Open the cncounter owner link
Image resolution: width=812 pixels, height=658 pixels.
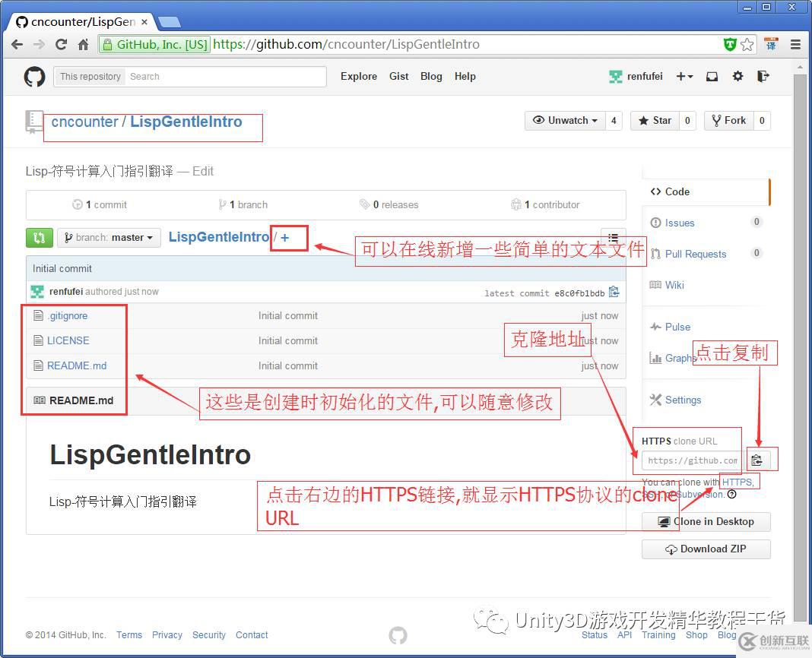(x=85, y=122)
